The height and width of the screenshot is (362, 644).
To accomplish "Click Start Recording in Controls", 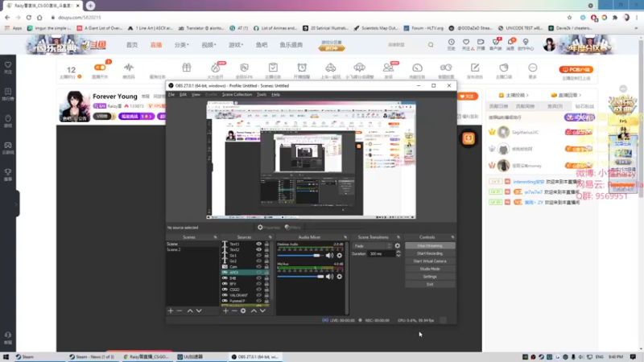I will pos(430,253).
